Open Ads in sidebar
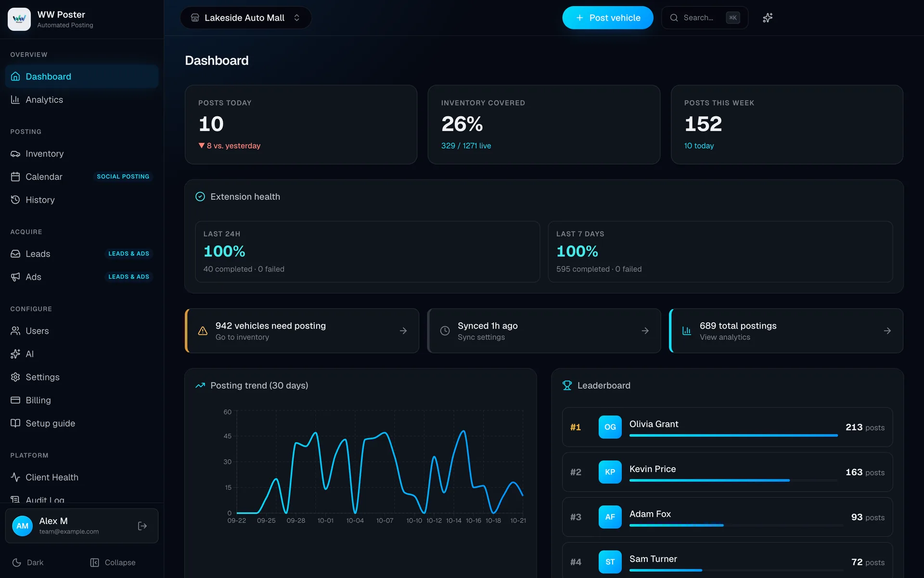924x578 pixels. 82,277
